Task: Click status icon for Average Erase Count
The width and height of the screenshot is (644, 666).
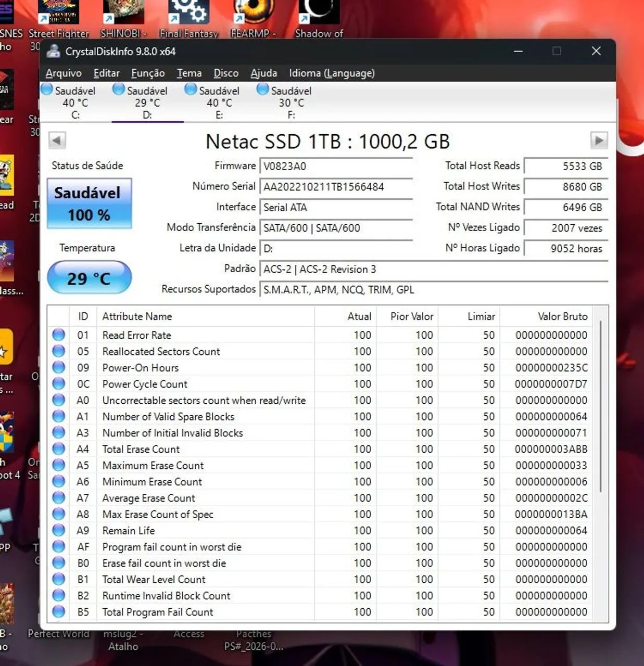Action: click(x=58, y=497)
